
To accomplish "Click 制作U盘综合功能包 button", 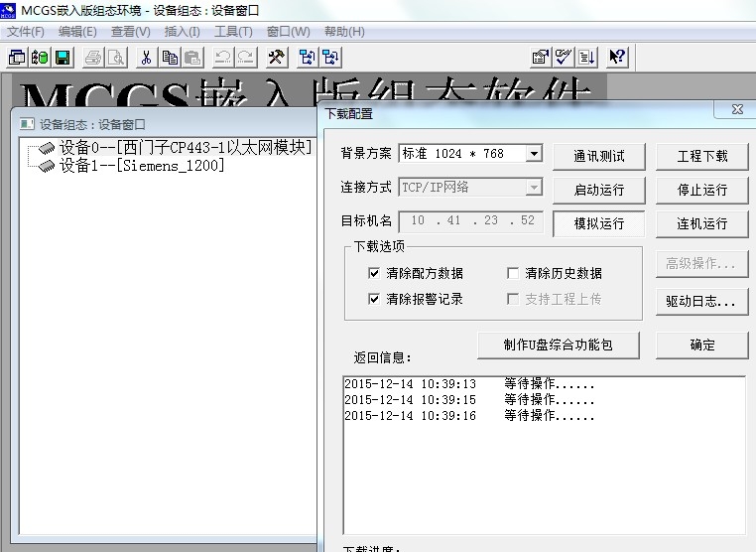I will (559, 345).
